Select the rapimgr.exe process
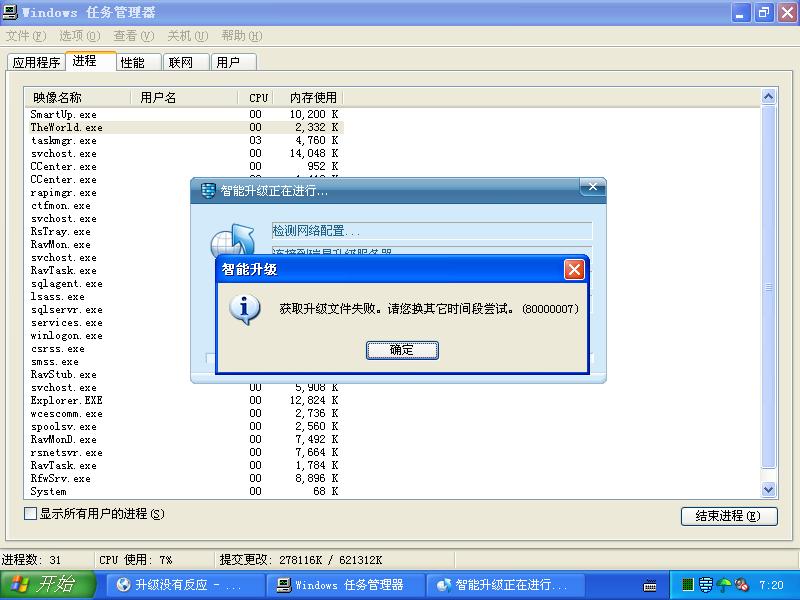Screen dimensions: 800x600 pos(63,192)
